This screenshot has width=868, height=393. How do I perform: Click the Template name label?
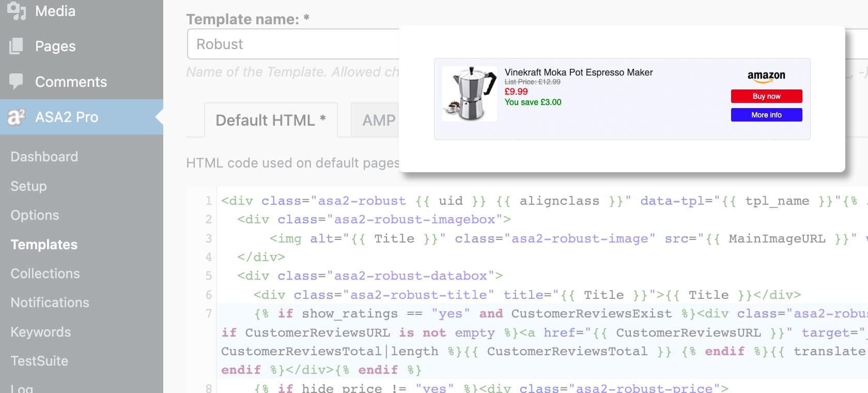pos(247,19)
